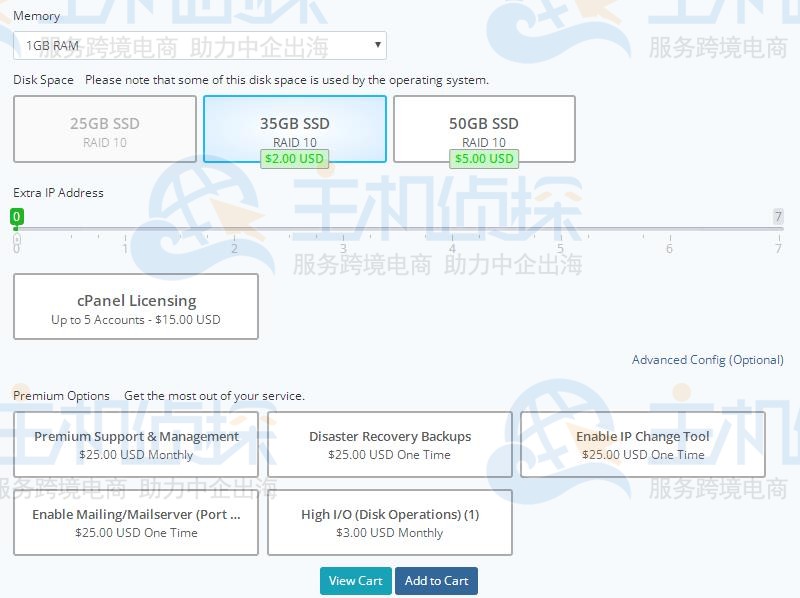Enable the Mailing/Mailserver option
800x598 pixels.
pyautogui.click(x=135, y=523)
